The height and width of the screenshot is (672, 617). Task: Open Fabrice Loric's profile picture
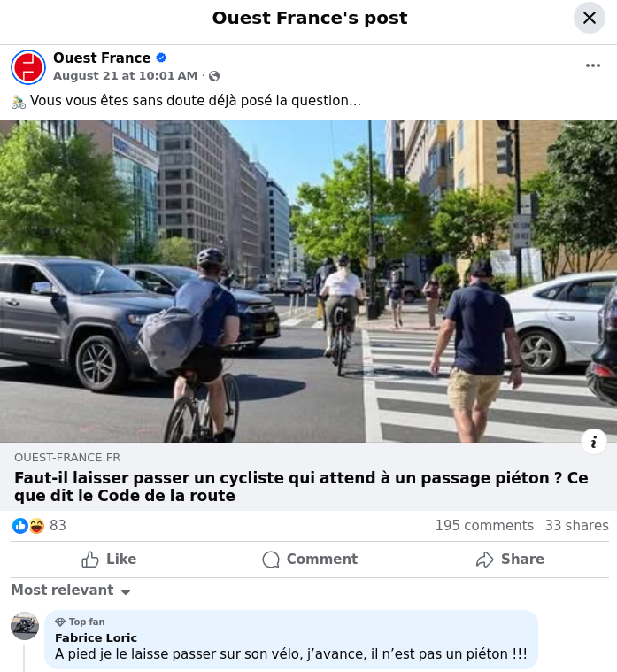pos(25,626)
